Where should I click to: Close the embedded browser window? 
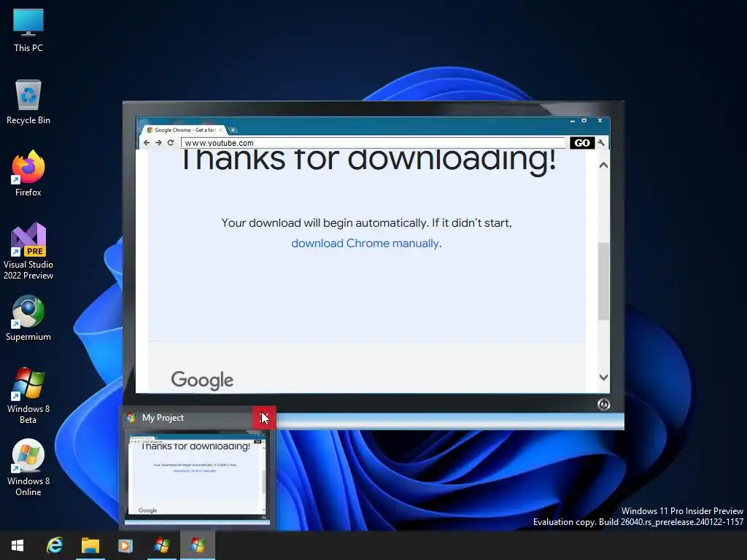pos(600,120)
